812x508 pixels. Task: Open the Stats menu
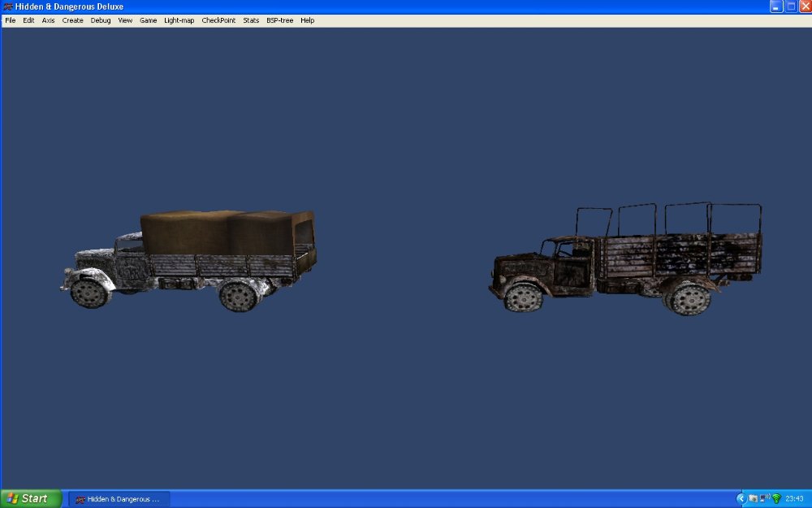(251, 20)
